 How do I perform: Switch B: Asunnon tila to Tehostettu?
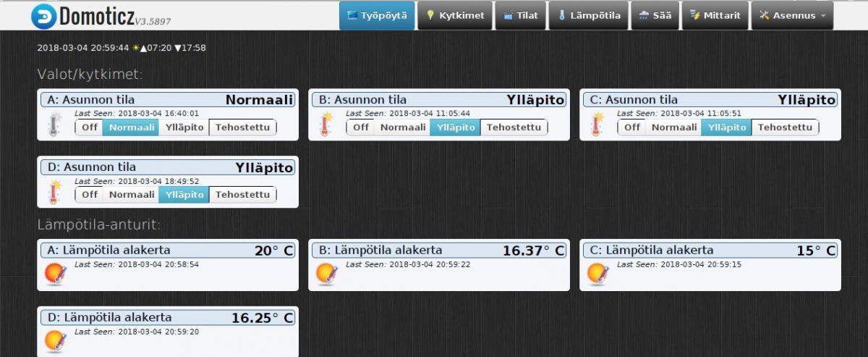click(x=514, y=127)
